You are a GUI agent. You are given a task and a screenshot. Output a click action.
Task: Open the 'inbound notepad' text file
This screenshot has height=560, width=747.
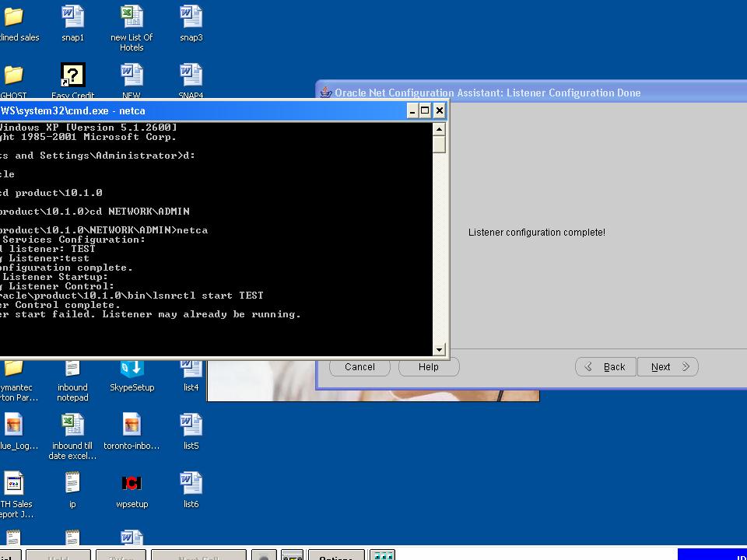pos(72,369)
